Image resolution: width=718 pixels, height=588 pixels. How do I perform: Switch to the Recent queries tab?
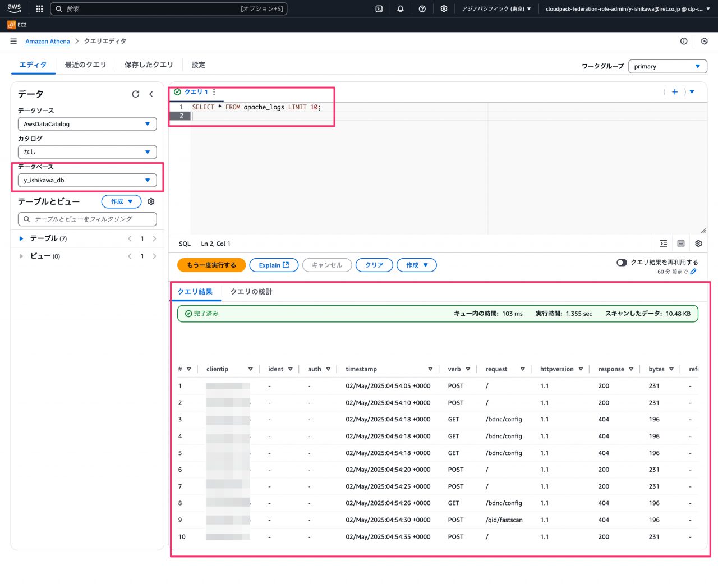click(85, 65)
